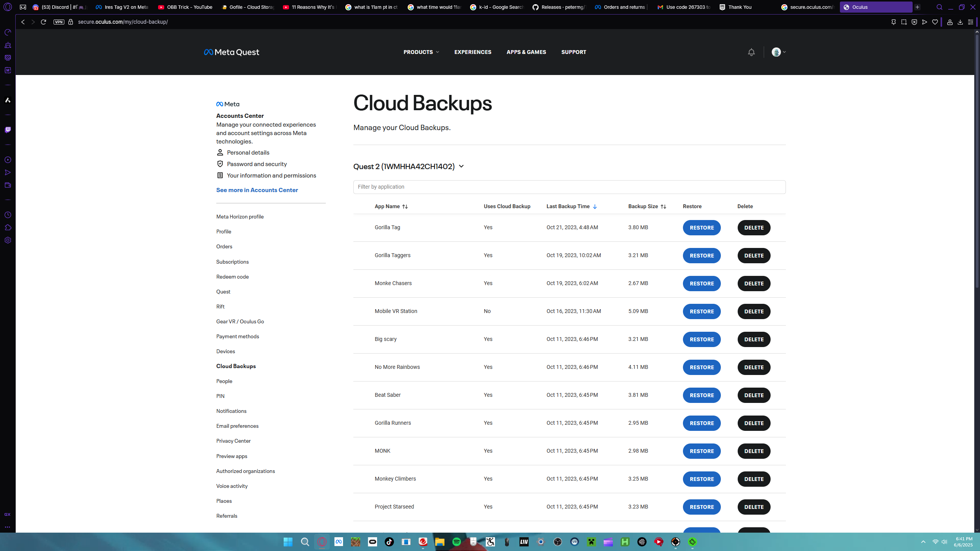This screenshot has width=980, height=551.
Task: Open the sidebar wallet icon
Action: pyautogui.click(x=8, y=185)
